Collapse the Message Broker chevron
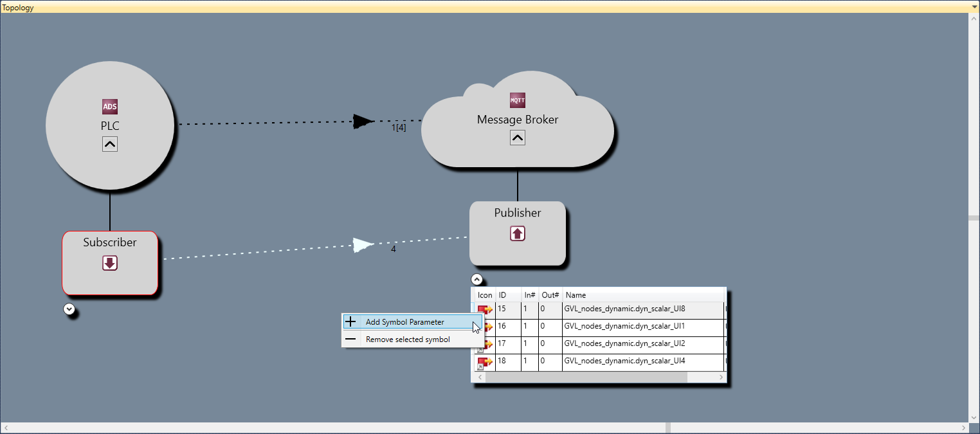Screen dimensions: 980x434 point(518,138)
